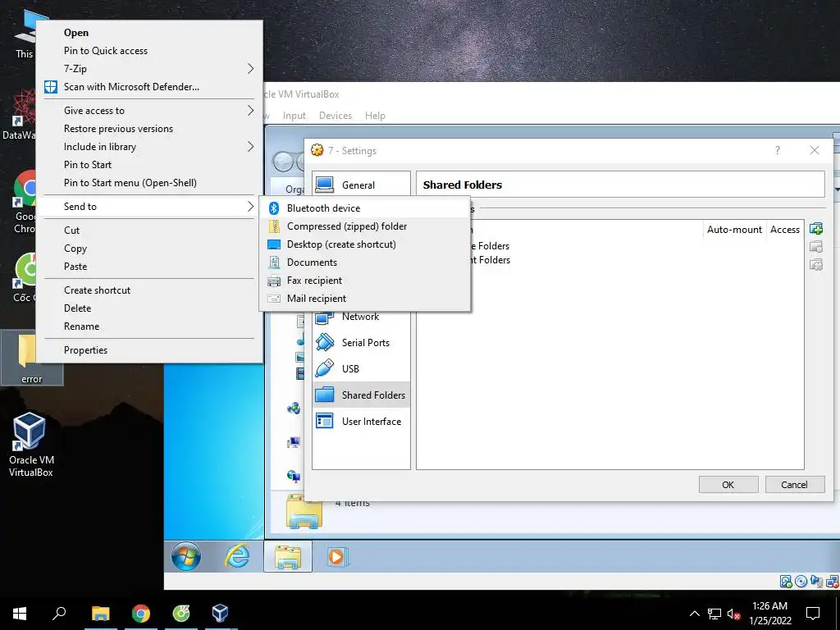Open the notification center icon

pos(813,614)
